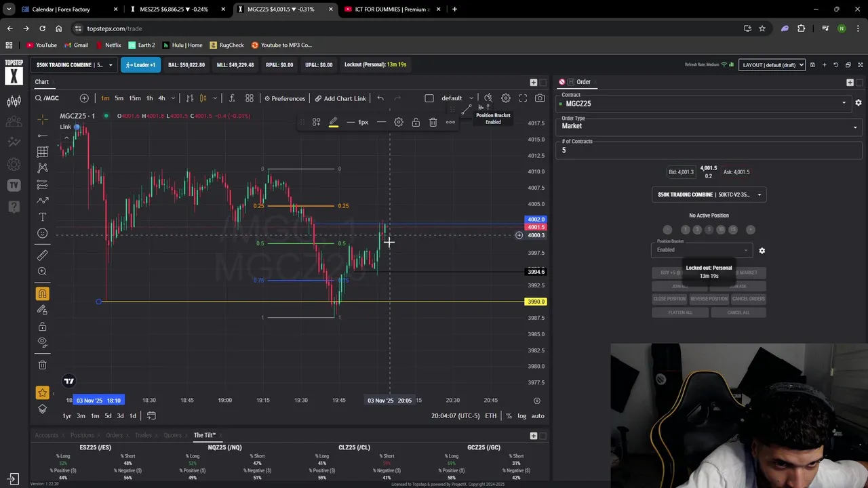This screenshot has width=868, height=488.
Task: Expand the timeframe dropdown arrow after 4h
Action: tap(173, 98)
